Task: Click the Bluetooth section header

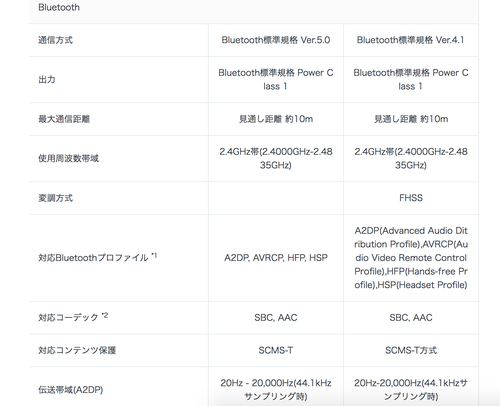Action: [59, 7]
